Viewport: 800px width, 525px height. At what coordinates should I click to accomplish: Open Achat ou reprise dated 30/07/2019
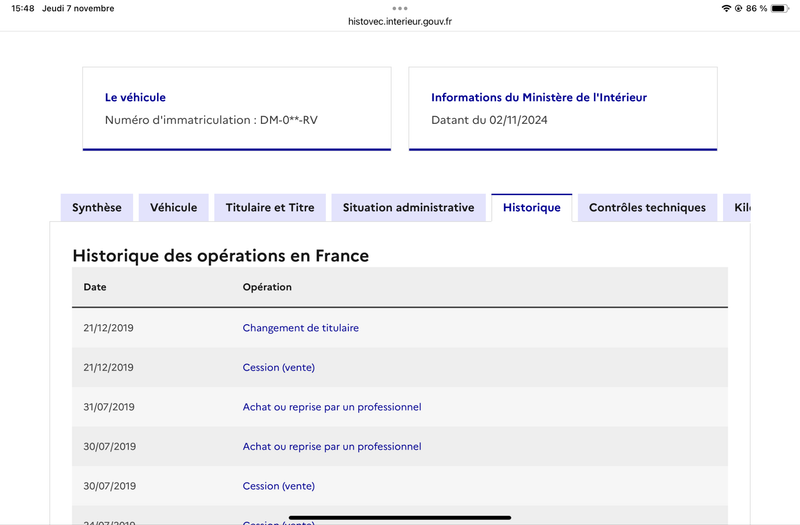pos(332,446)
